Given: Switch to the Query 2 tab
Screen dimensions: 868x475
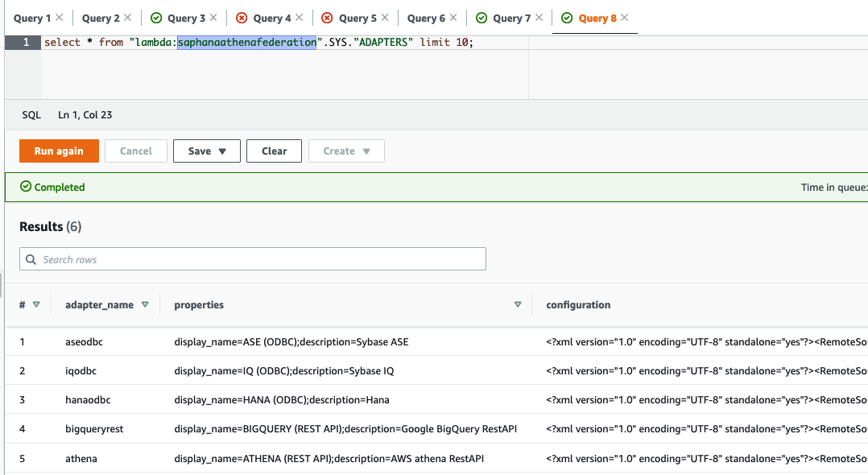Looking at the screenshot, I should pyautogui.click(x=101, y=19).
